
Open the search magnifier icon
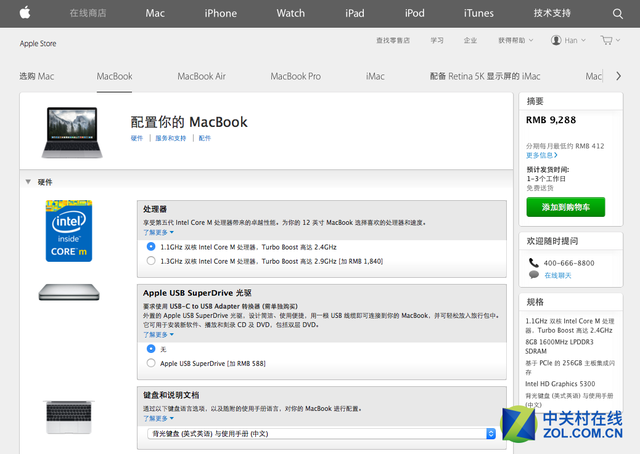(618, 13)
